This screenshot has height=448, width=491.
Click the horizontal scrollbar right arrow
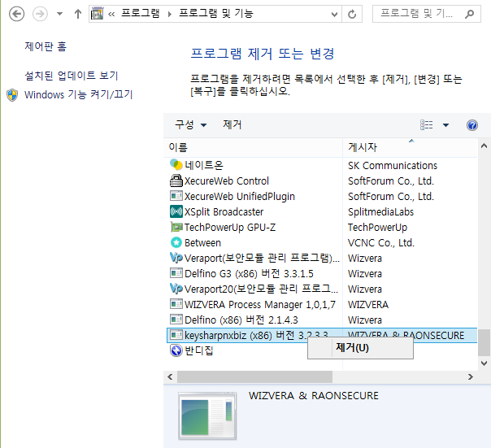471,377
